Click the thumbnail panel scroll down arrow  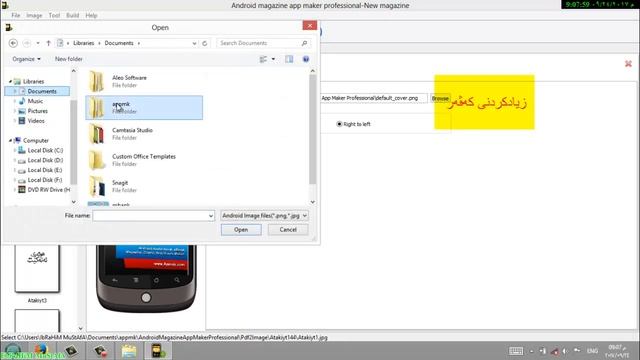tap(80, 328)
